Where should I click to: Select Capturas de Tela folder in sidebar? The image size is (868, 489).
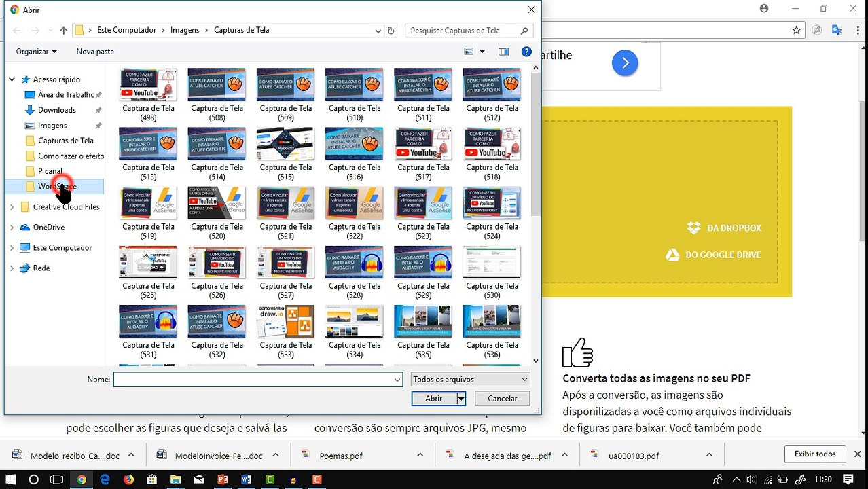pos(65,141)
